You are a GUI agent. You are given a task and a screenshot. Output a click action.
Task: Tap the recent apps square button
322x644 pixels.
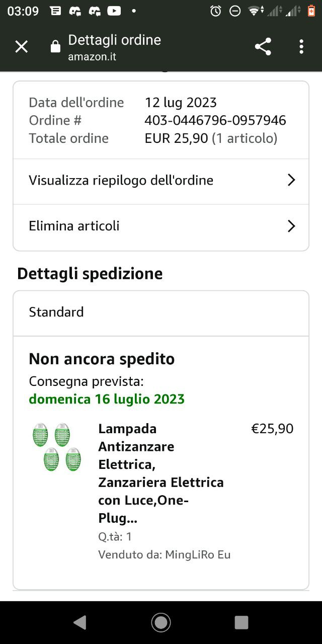242,622
